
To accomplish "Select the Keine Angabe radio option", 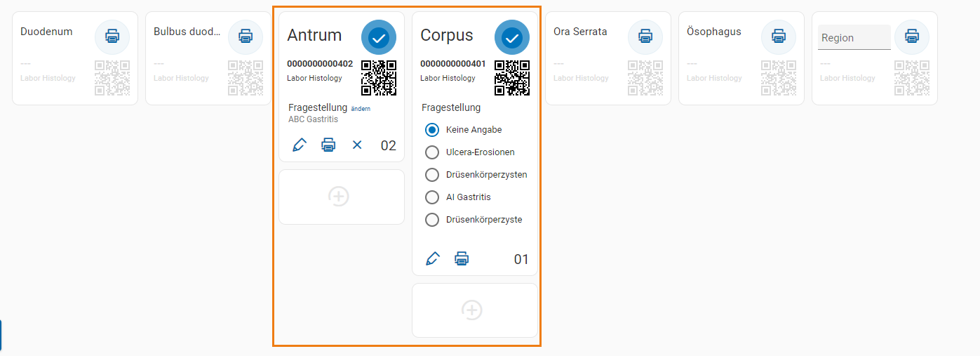I will tap(432, 130).
